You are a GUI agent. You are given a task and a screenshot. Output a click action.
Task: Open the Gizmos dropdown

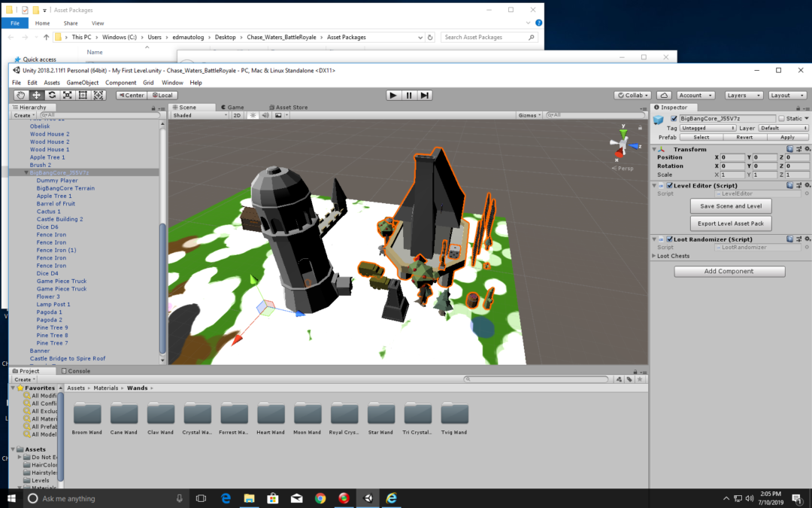[x=530, y=115]
